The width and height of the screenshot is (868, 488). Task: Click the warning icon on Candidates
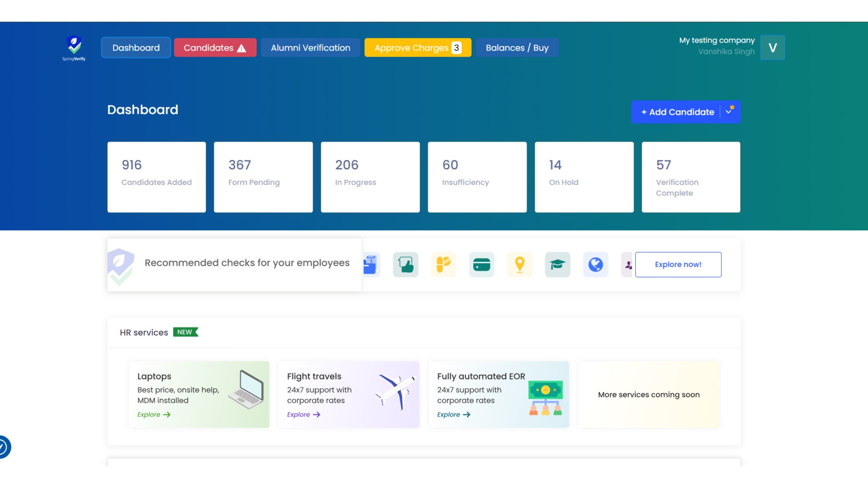tap(242, 47)
